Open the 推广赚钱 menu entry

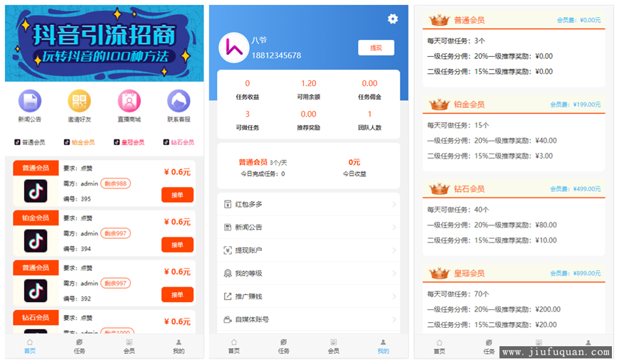point(309,296)
